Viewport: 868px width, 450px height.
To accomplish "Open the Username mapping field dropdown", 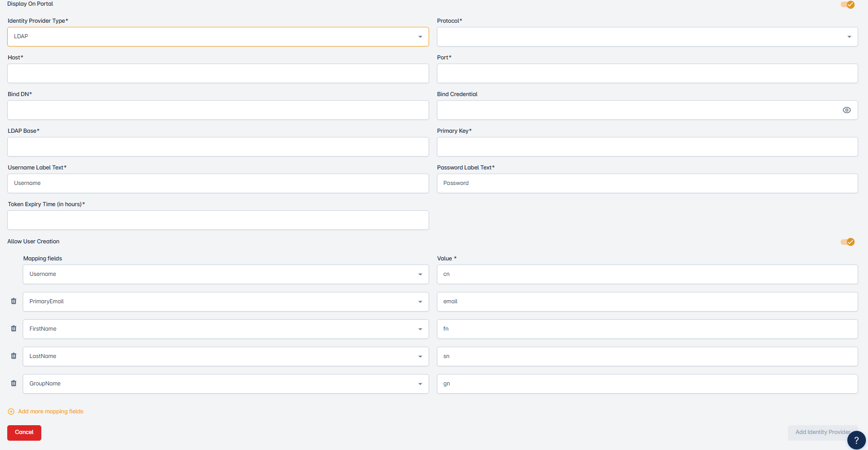I will (x=226, y=274).
